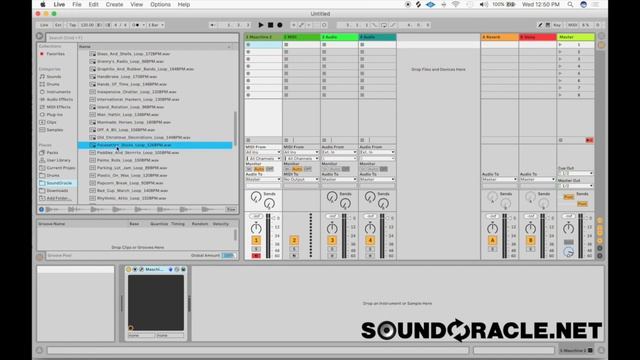Open Current Project in Places
The width and height of the screenshot is (640, 360).
click(61, 168)
